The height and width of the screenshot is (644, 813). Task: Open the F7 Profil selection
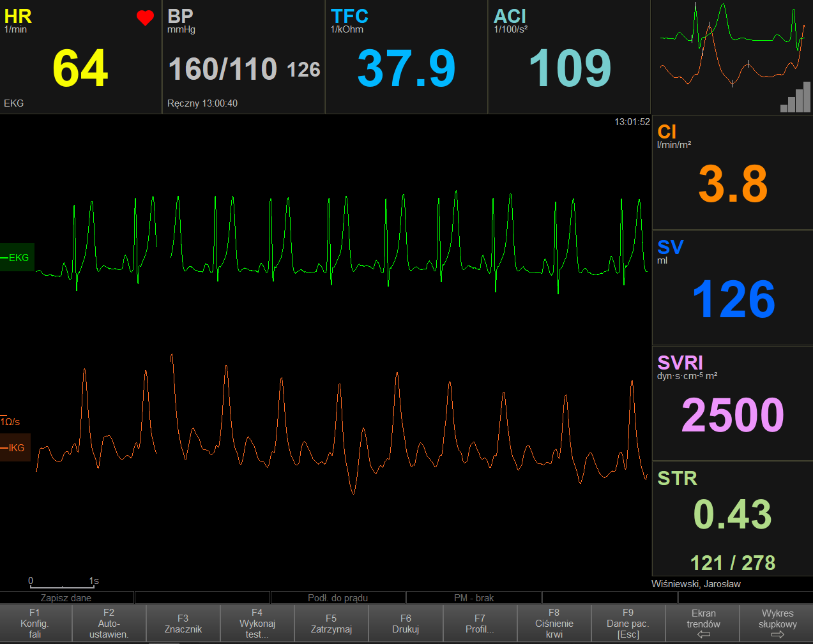point(480,623)
